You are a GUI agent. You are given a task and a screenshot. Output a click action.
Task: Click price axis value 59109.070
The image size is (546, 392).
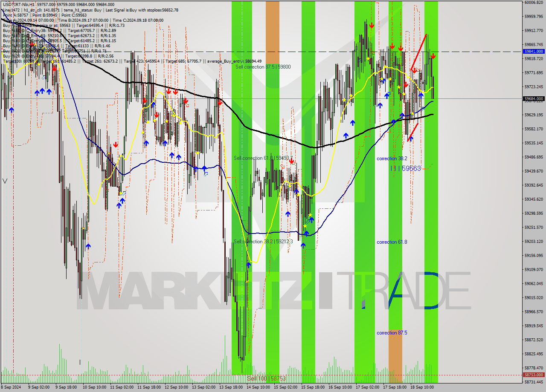point(534,269)
